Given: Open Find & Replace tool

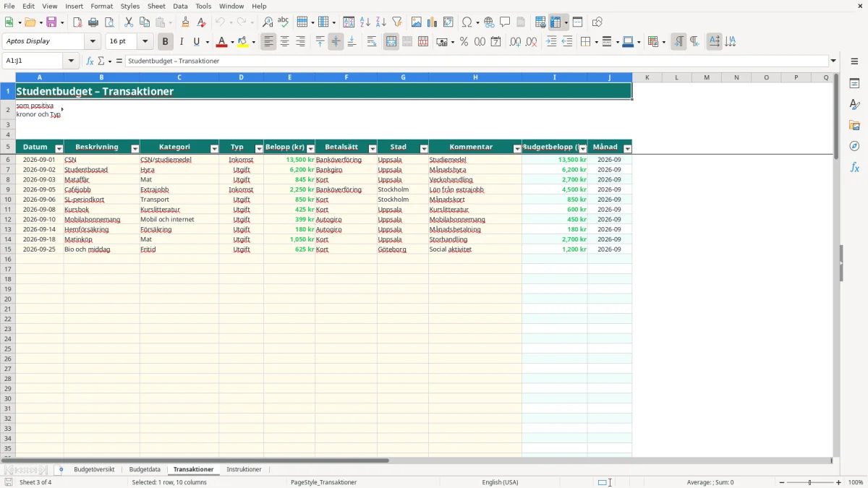Looking at the screenshot, I should point(268,22).
